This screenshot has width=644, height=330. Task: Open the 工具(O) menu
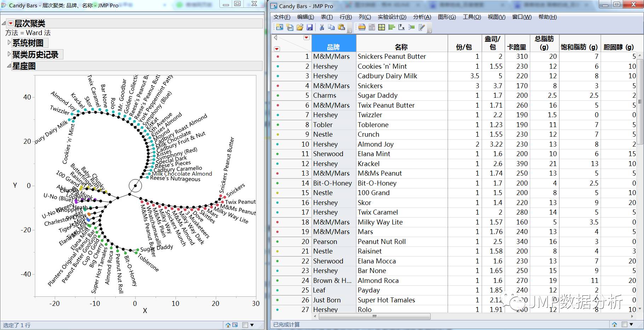tap(472, 17)
